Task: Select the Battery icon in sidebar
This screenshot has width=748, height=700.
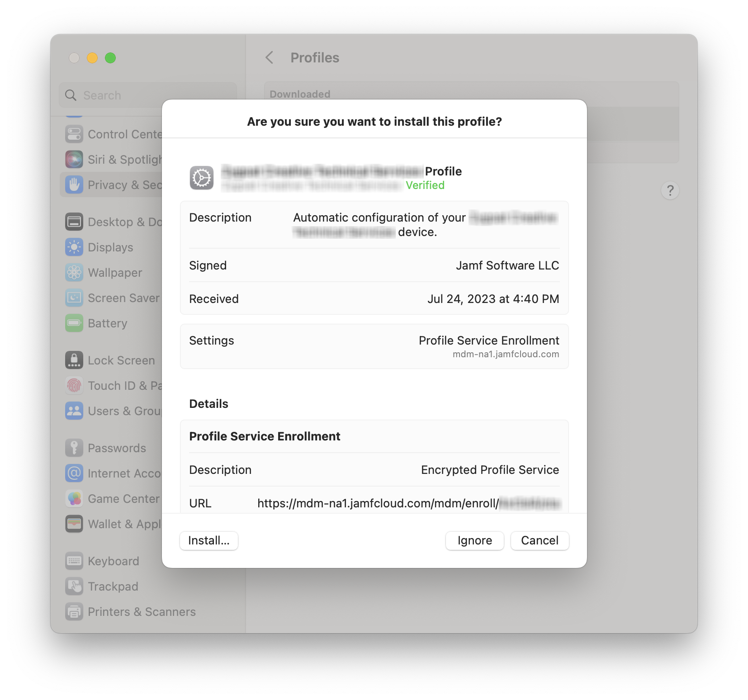Action: coord(74,323)
